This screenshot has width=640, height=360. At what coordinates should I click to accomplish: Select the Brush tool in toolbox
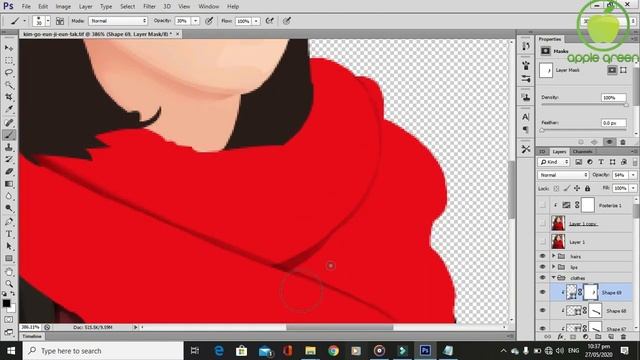point(9,135)
